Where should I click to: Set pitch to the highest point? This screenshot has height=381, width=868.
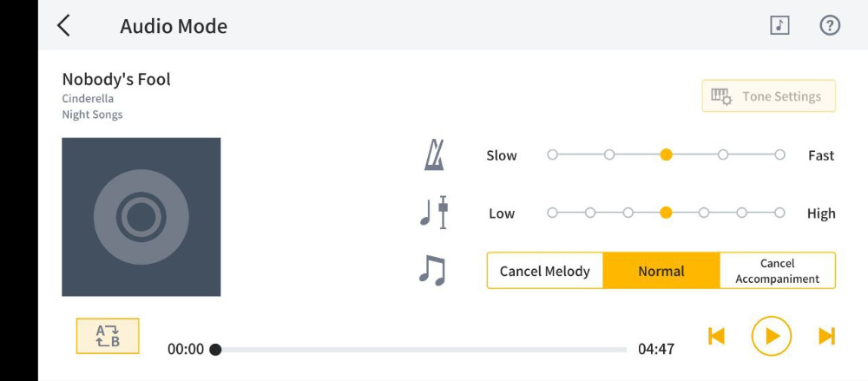(x=779, y=213)
